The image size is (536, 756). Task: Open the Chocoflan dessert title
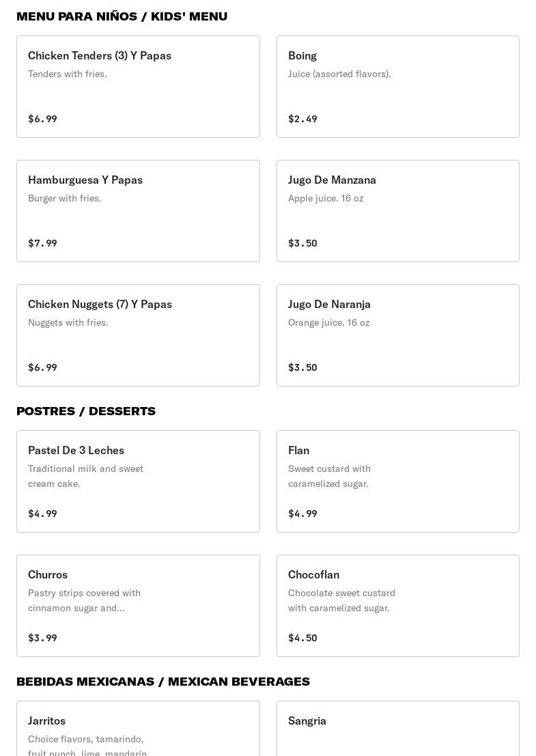[x=313, y=575]
